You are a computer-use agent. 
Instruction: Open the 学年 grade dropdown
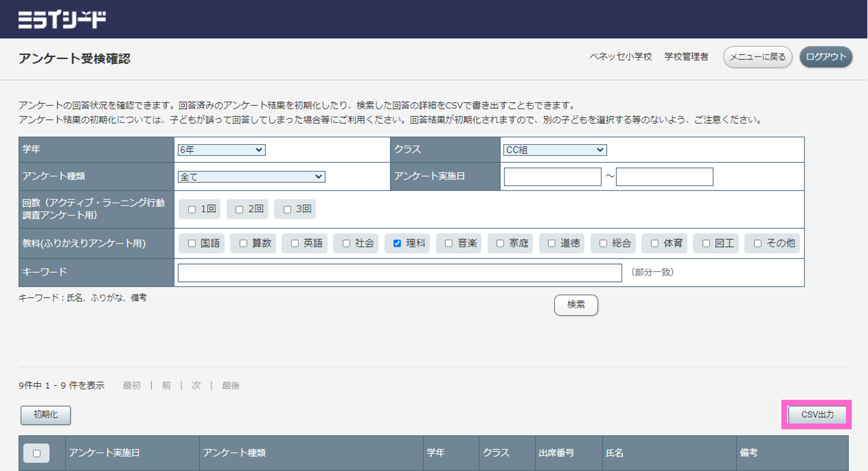221,150
